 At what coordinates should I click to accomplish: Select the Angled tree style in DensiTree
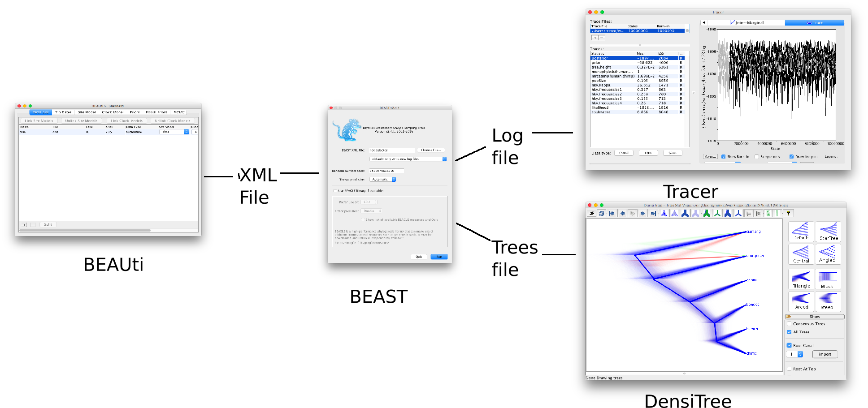coord(828,254)
